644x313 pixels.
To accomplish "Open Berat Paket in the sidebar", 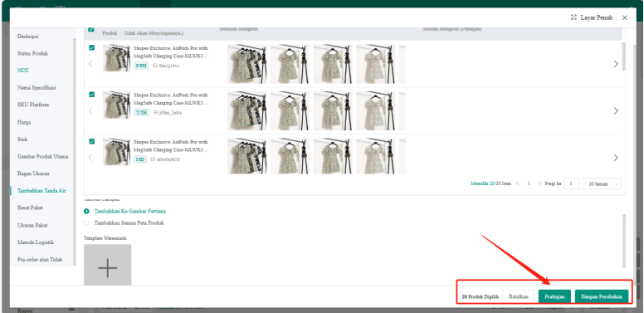I will pyautogui.click(x=30, y=208).
